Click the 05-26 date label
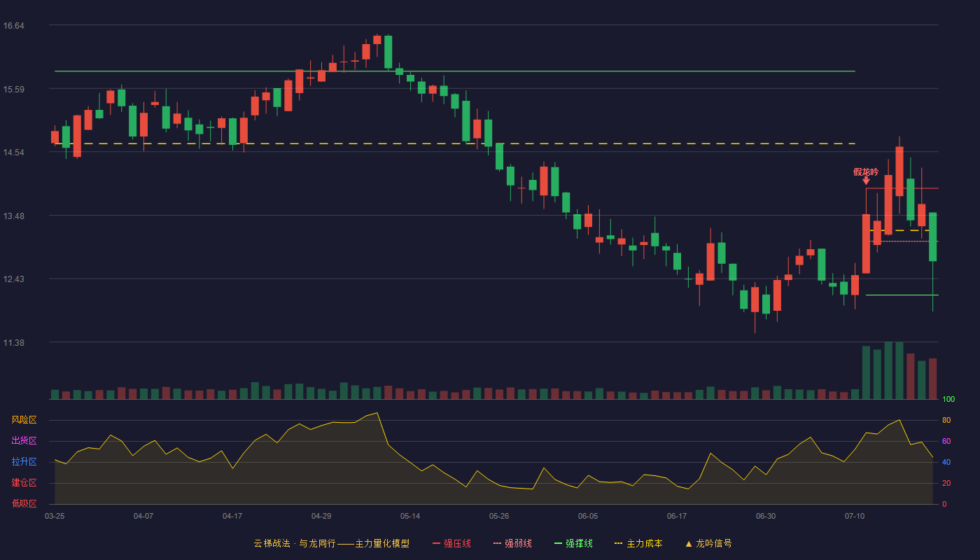The image size is (980, 560). (499, 516)
